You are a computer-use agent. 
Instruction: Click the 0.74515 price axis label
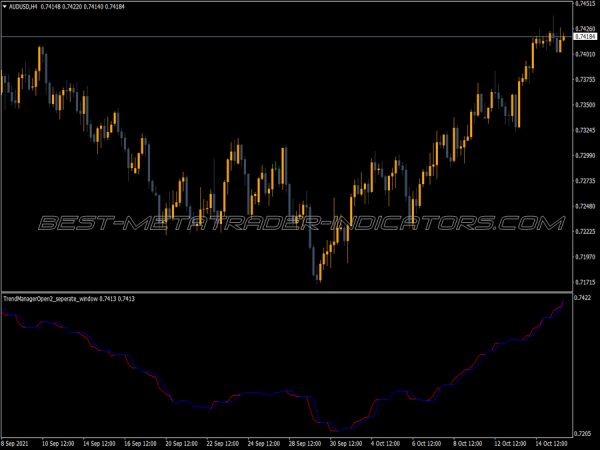585,3
